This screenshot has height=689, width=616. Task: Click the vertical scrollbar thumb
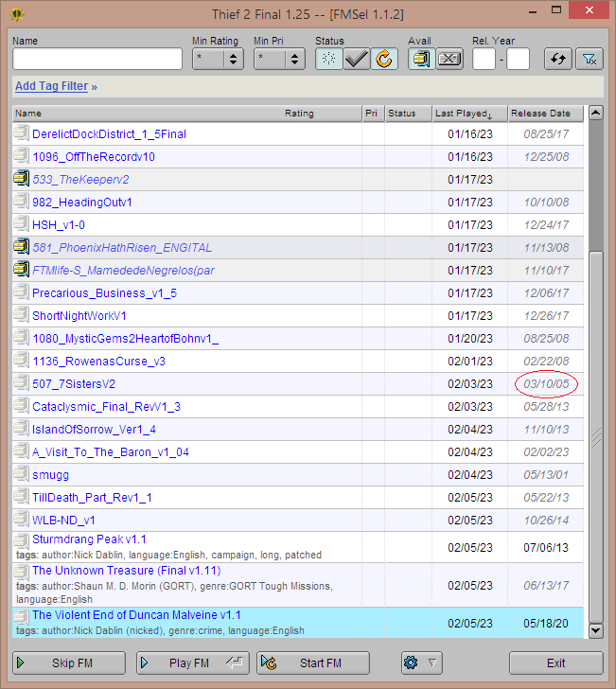(x=596, y=437)
